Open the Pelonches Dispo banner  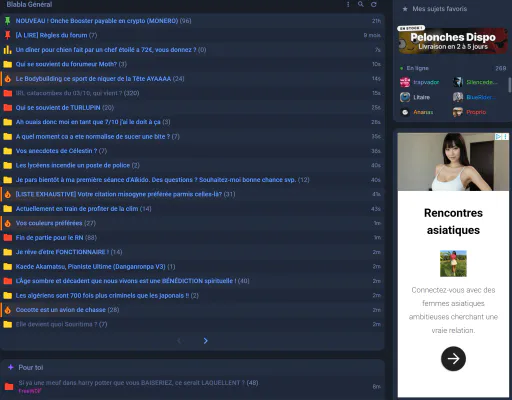(453, 41)
